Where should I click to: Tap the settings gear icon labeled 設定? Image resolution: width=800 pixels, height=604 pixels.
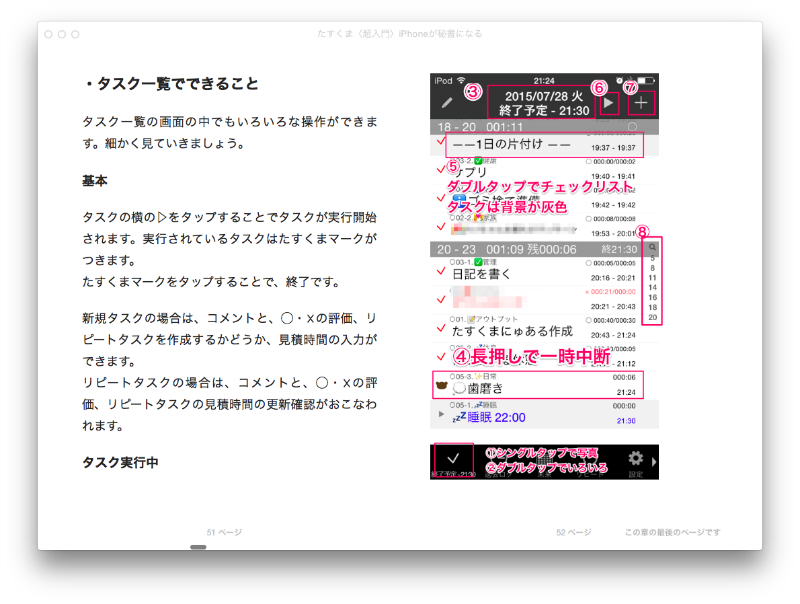point(636,459)
